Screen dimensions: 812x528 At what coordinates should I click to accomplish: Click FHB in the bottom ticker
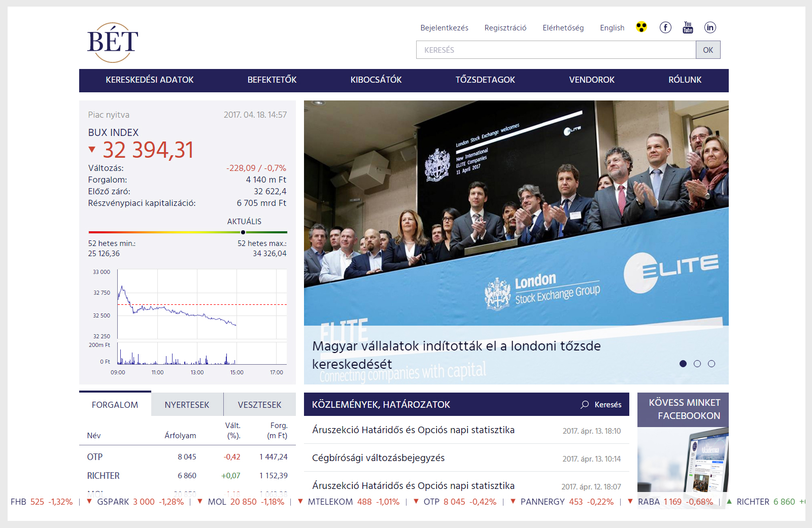tap(18, 502)
